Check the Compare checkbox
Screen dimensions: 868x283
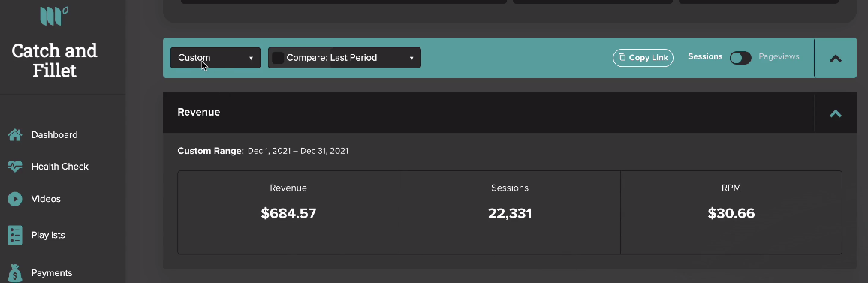[278, 58]
